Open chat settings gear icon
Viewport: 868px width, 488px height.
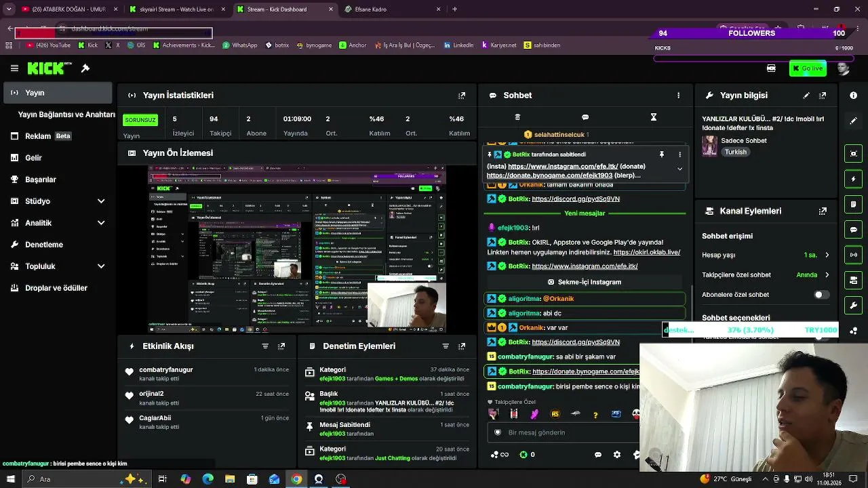click(x=617, y=455)
